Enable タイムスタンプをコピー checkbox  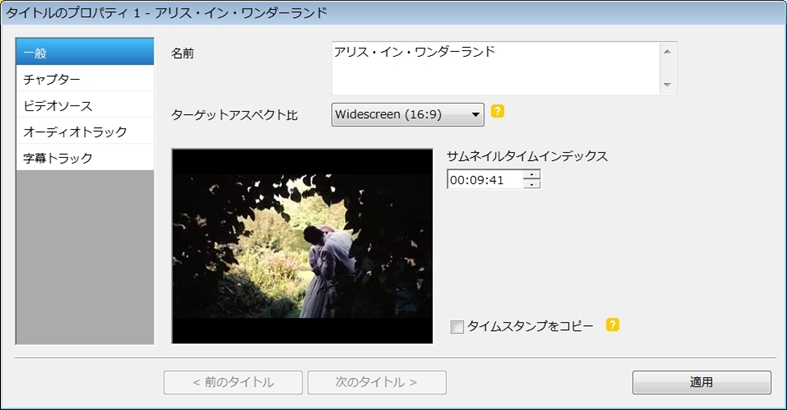(x=457, y=327)
